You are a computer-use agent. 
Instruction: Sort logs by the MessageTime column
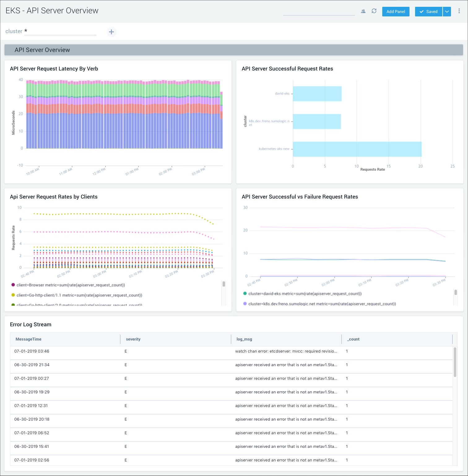pyautogui.click(x=28, y=339)
